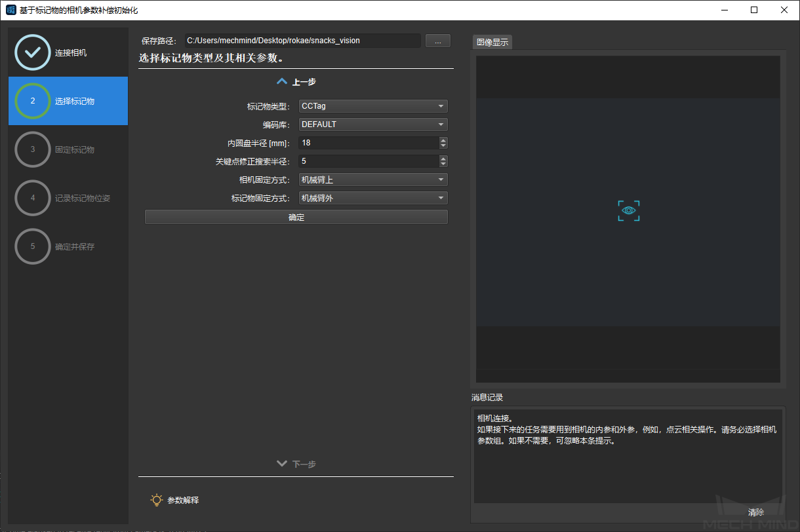The height and width of the screenshot is (532, 800).
Task: Click the browse '...' button for save path
Action: tap(437, 41)
